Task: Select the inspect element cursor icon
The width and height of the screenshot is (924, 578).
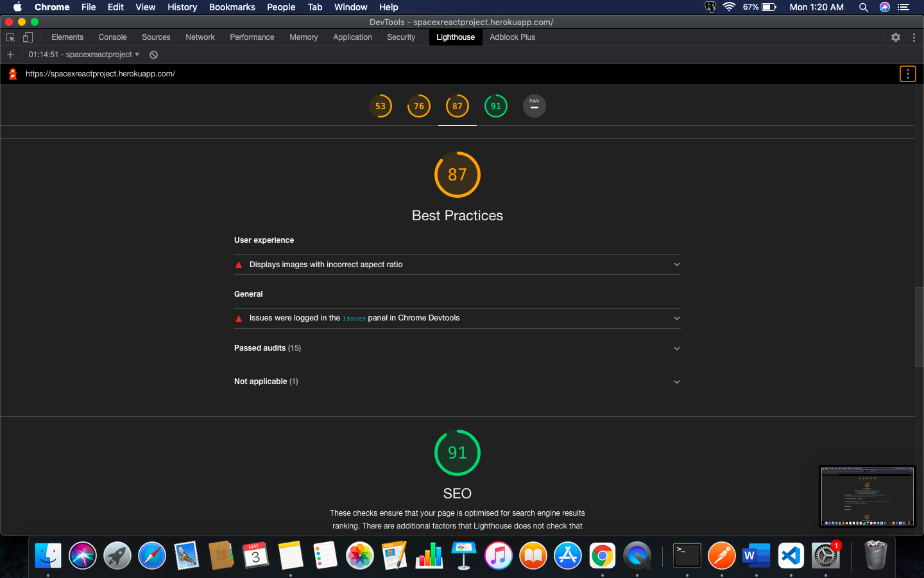Action: coord(10,37)
